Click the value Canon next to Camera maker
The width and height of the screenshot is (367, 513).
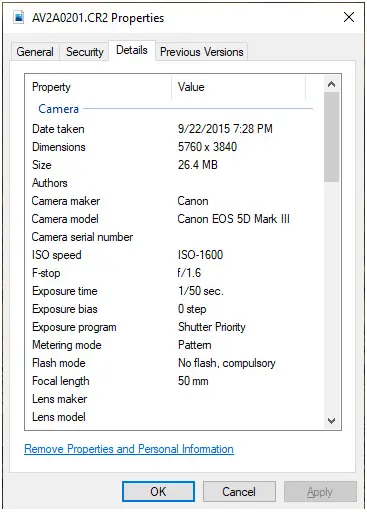[x=193, y=201]
